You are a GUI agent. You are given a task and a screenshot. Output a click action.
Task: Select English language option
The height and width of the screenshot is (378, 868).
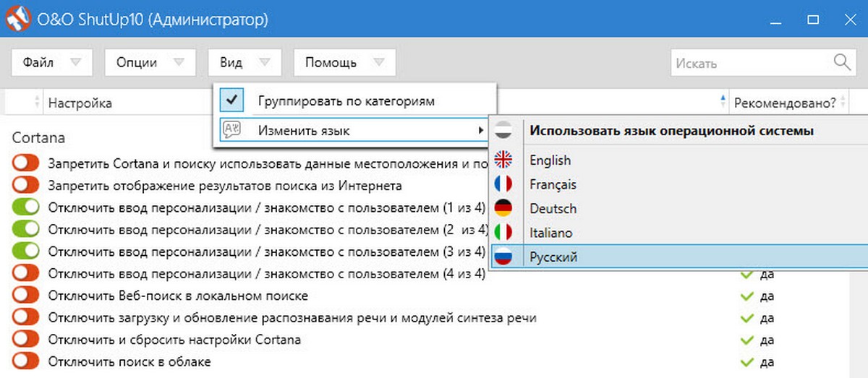coord(550,160)
